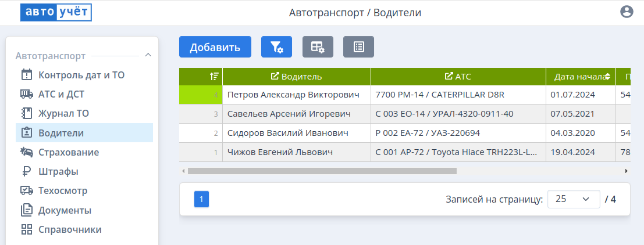The image size is (644, 245).
Task: Click the external link icon next to Водитель
Action: 275,77
